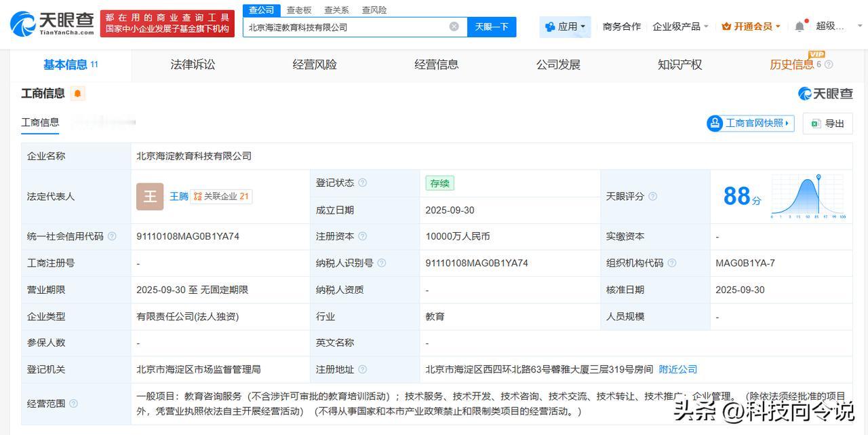This screenshot has height=435, width=868.
Task: Open the 工商官网快照 button
Action: (750, 123)
